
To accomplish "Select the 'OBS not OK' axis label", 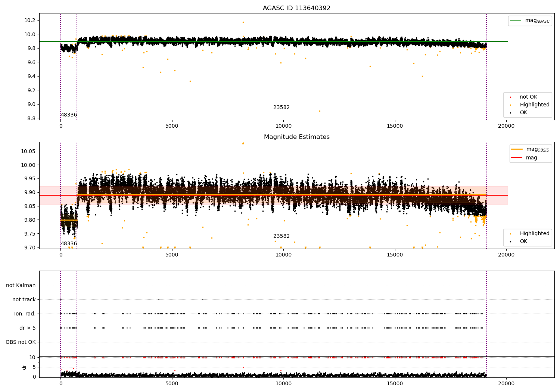I will pos(21,342).
